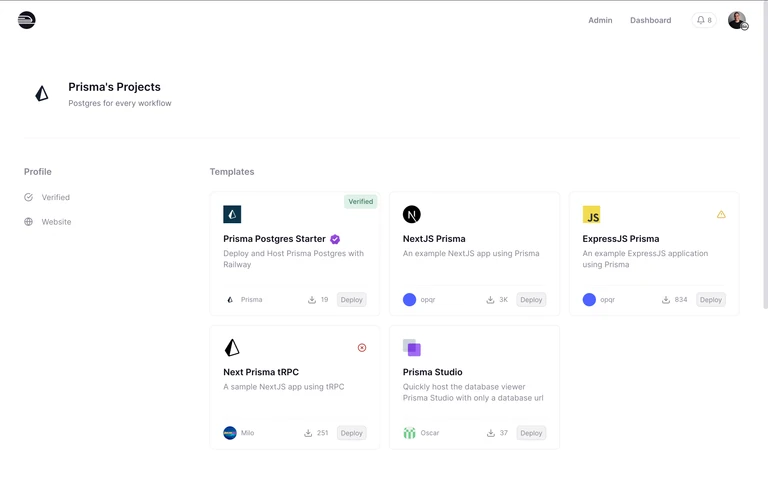Screen dimensions: 768x482
Task: Click the Milo author name
Action: click(x=247, y=433)
